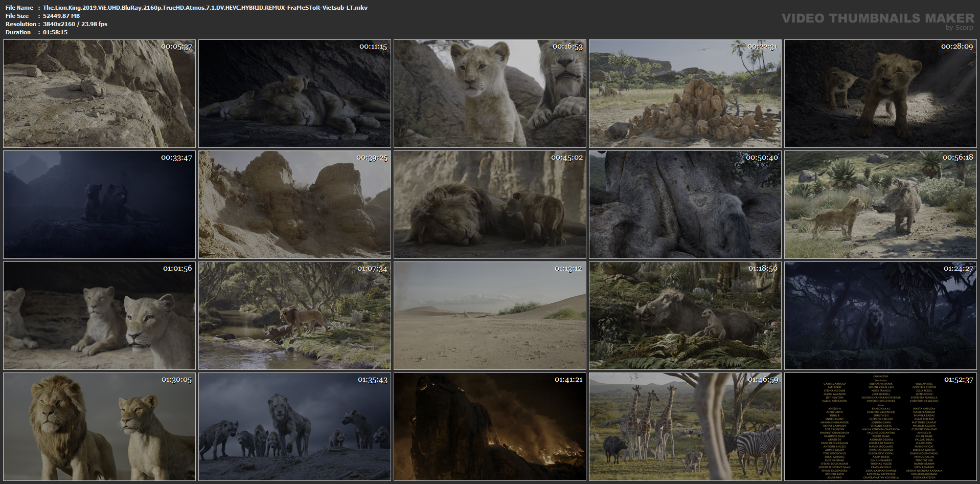Open the dark night thumbnail at 00:33:47
The image size is (980, 484).
[99, 205]
